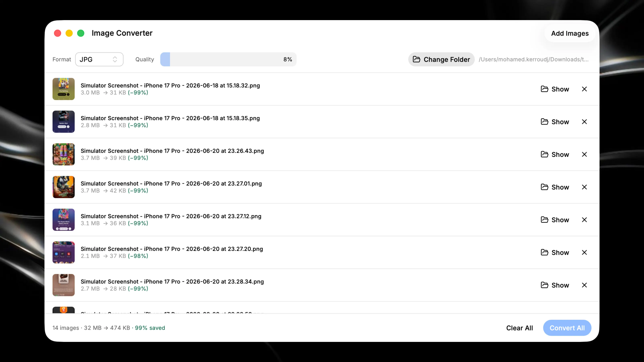The image size is (644, 362).
Task: Remove the 23.27.20.png image from list
Action: (584, 253)
